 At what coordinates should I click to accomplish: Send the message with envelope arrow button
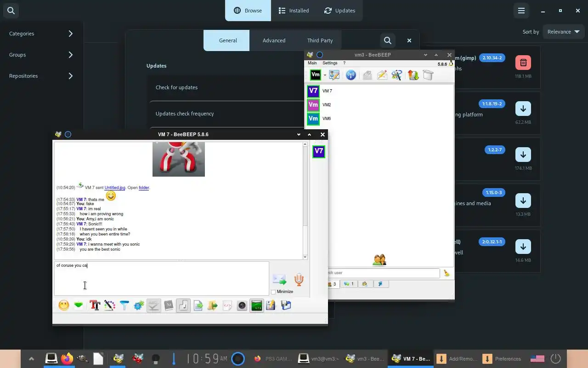[x=279, y=280]
